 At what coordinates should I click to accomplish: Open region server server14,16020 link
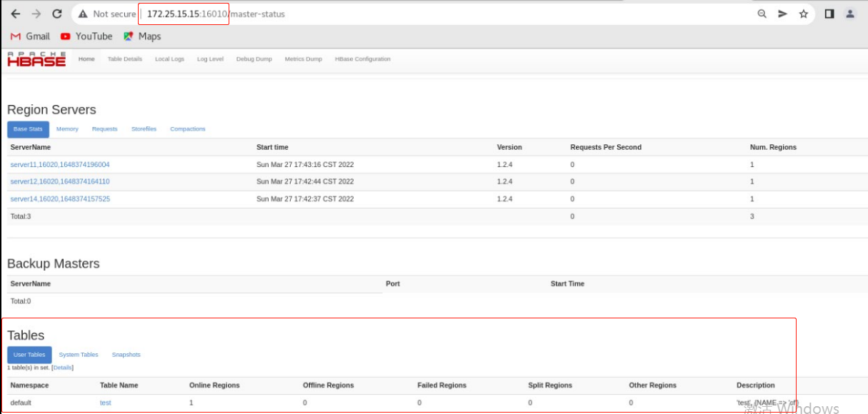[x=60, y=199]
